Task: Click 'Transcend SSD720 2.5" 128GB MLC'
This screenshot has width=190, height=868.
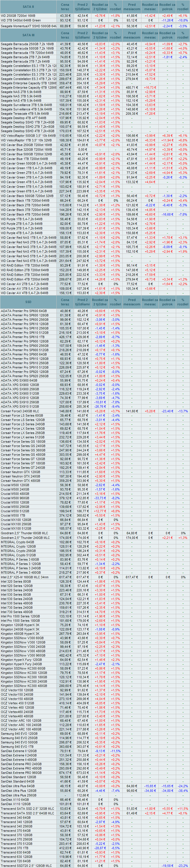Action: (x=26, y=865)
